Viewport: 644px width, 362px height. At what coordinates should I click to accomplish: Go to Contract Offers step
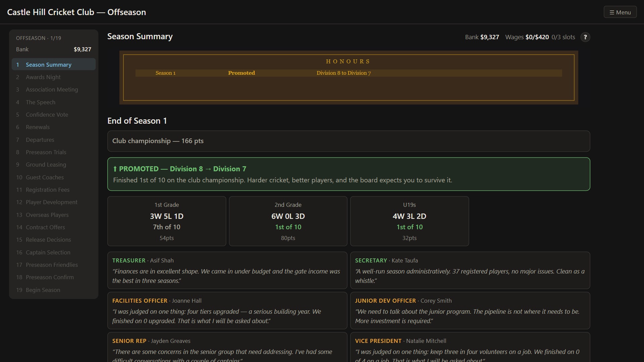pos(54,227)
